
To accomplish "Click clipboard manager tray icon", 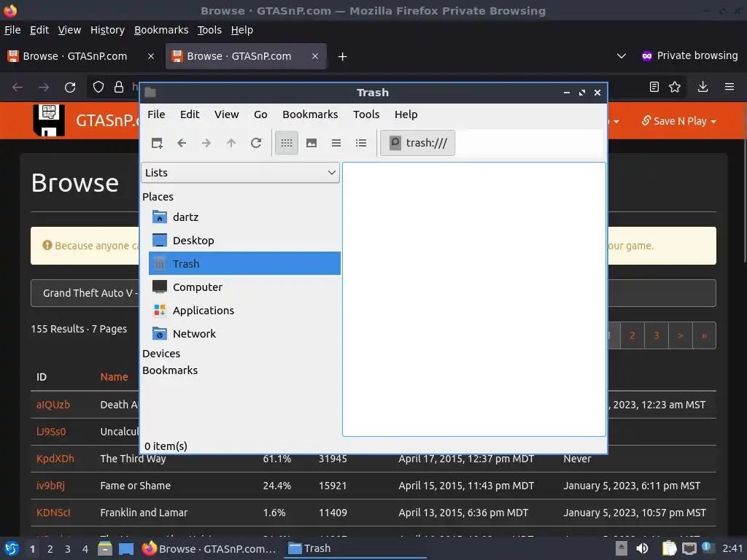I will point(669,548).
